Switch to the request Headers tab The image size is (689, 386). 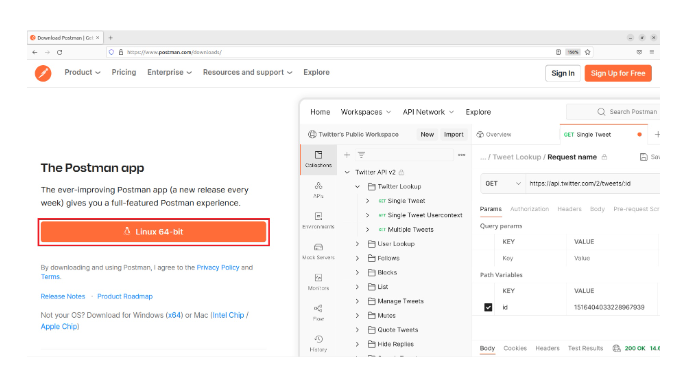(569, 209)
